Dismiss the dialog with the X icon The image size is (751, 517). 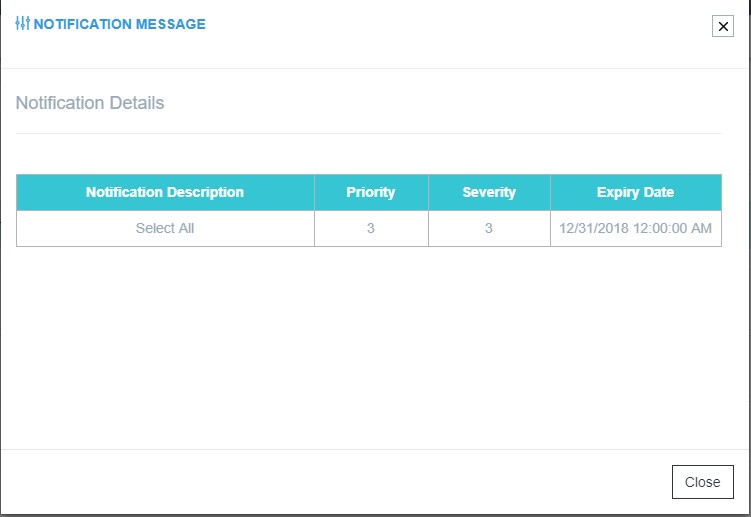pos(722,27)
